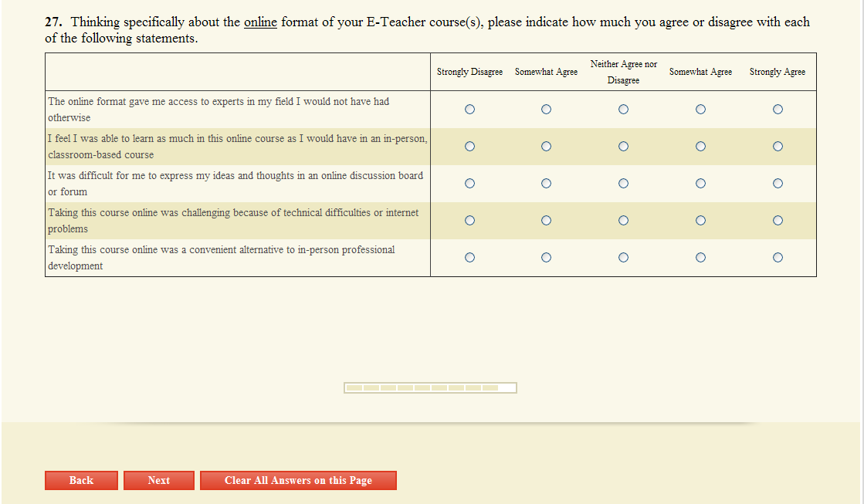Pick Neither Agree nor Disagree for technical difficulties statement
This screenshot has height=504, width=864.
623,221
